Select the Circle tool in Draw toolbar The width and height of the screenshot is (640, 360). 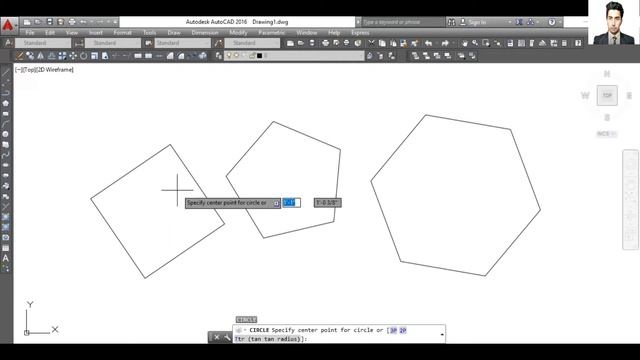5,134
